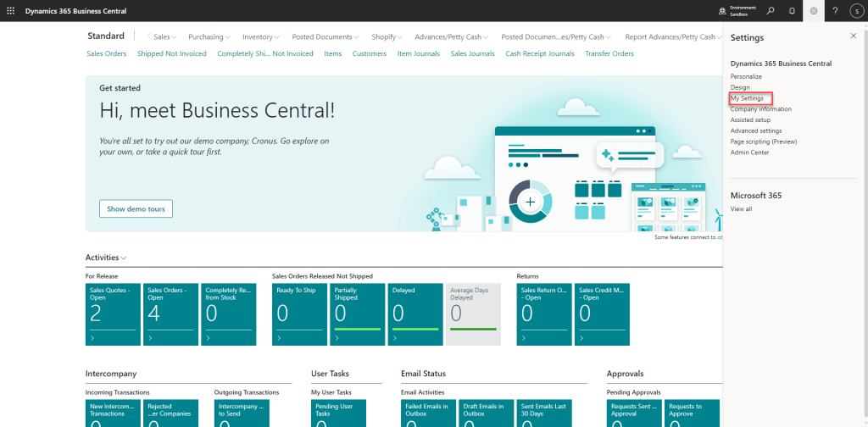
Task: Click the Environment Sandbox indicator icon
Action: 722,11
